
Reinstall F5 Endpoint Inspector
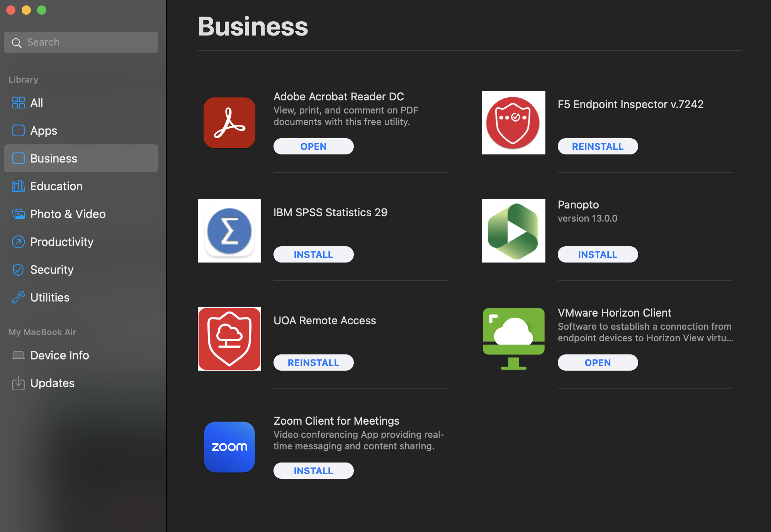(598, 146)
